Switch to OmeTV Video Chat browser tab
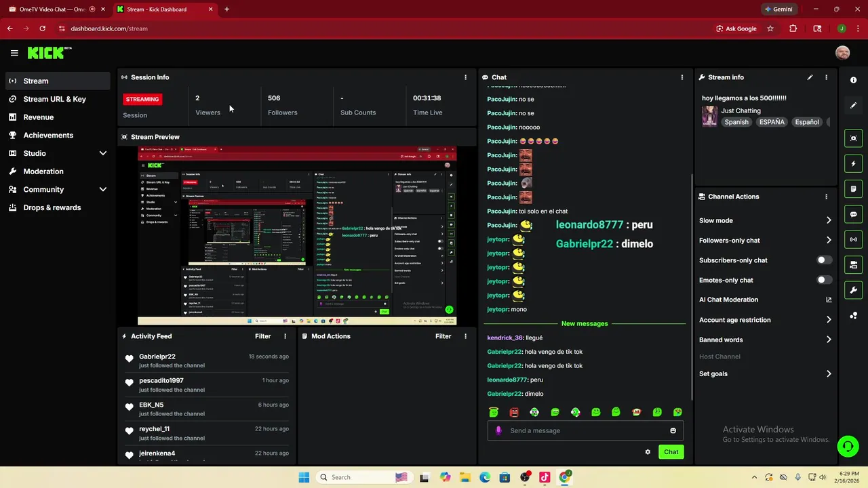 pos(53,9)
